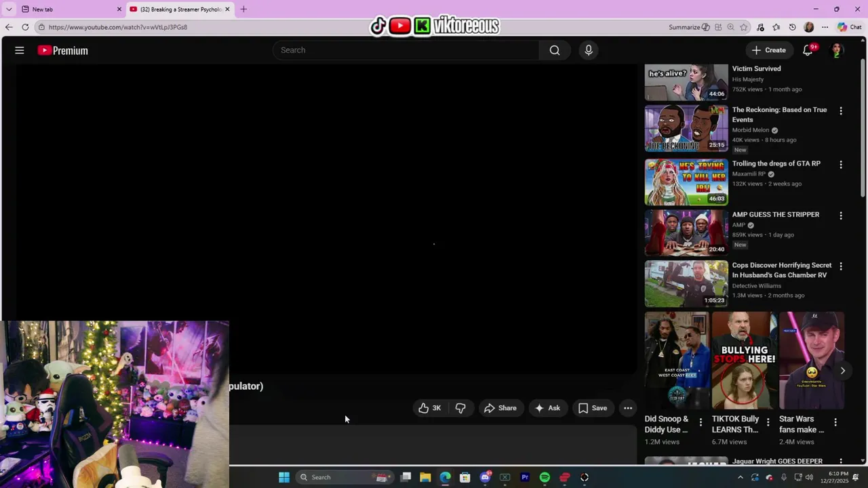
Task: Click the Edge media control music icon
Action: coord(760,27)
